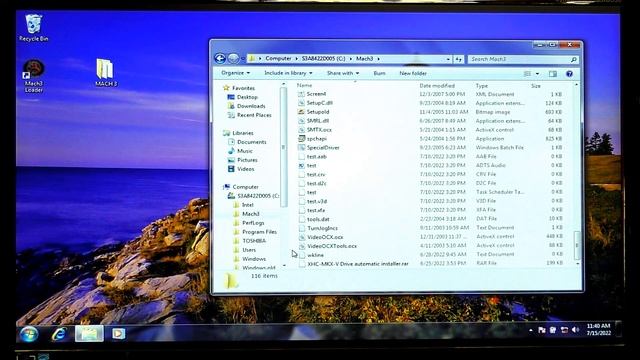Open the Pictures library

247,160
